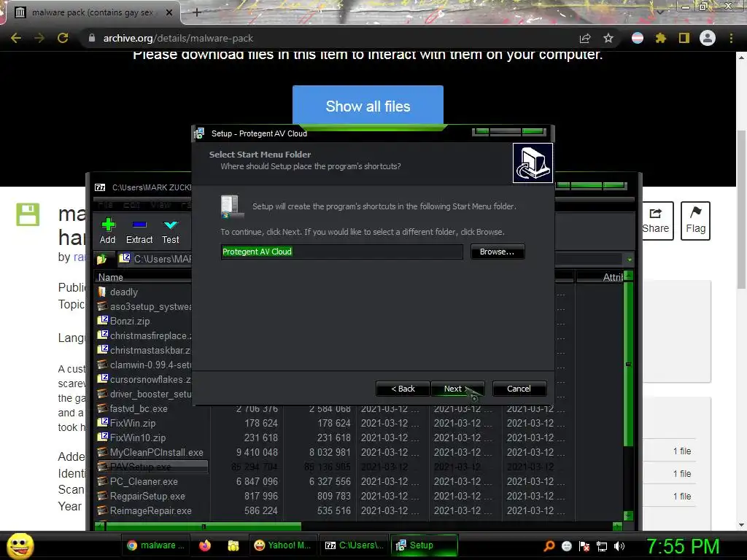
Task: Select ReimageRepair.exe in 7-Zip
Action: (150, 510)
